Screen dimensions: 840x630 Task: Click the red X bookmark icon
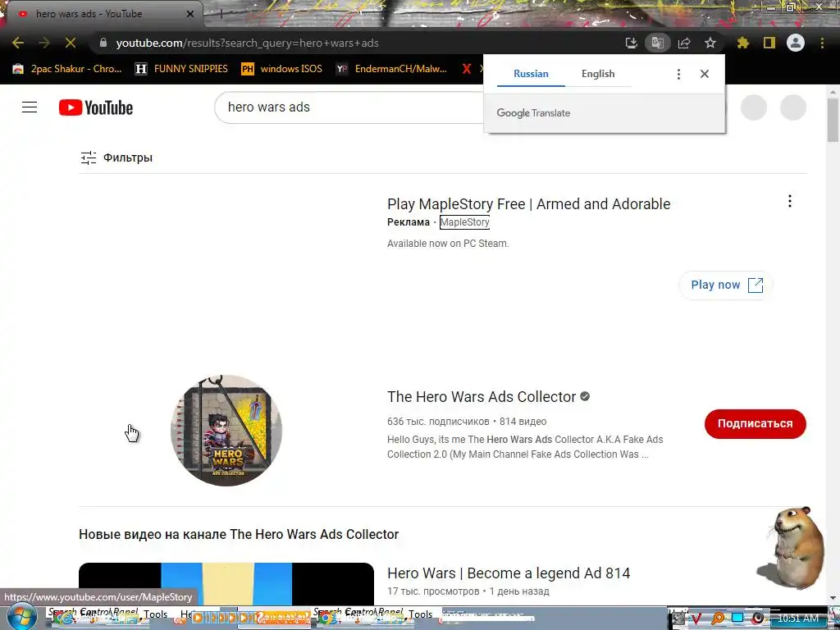pyautogui.click(x=467, y=69)
